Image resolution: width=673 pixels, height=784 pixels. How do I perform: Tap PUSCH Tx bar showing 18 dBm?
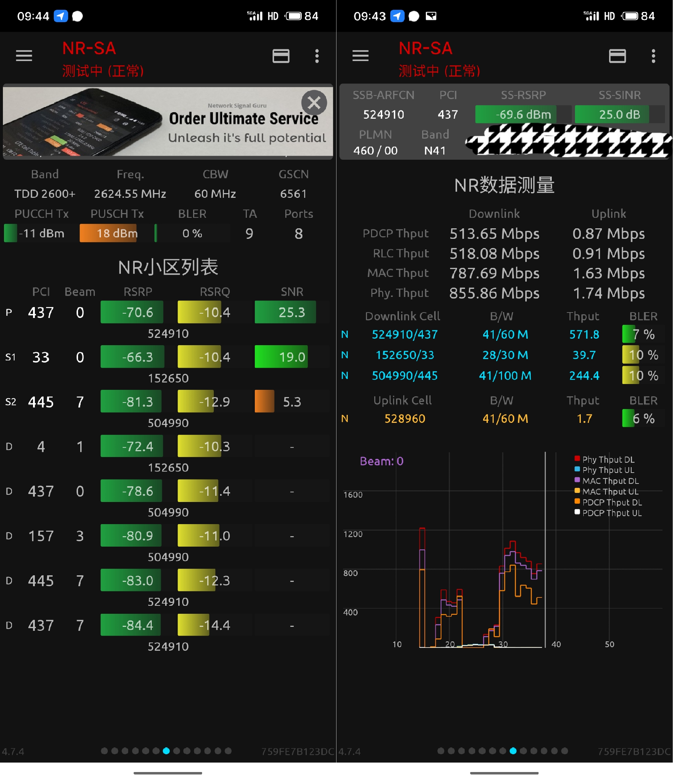coord(108,233)
